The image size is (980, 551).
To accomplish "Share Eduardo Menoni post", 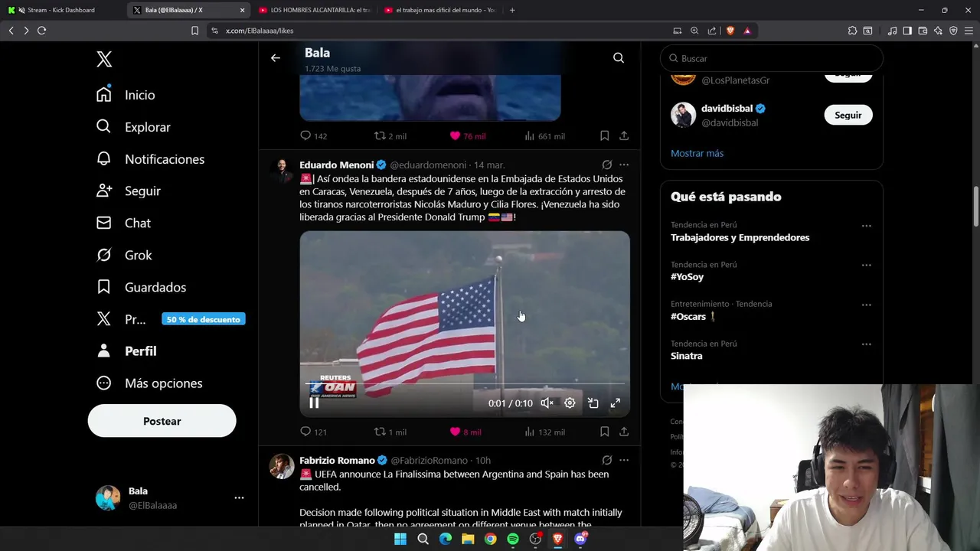I will tap(624, 432).
